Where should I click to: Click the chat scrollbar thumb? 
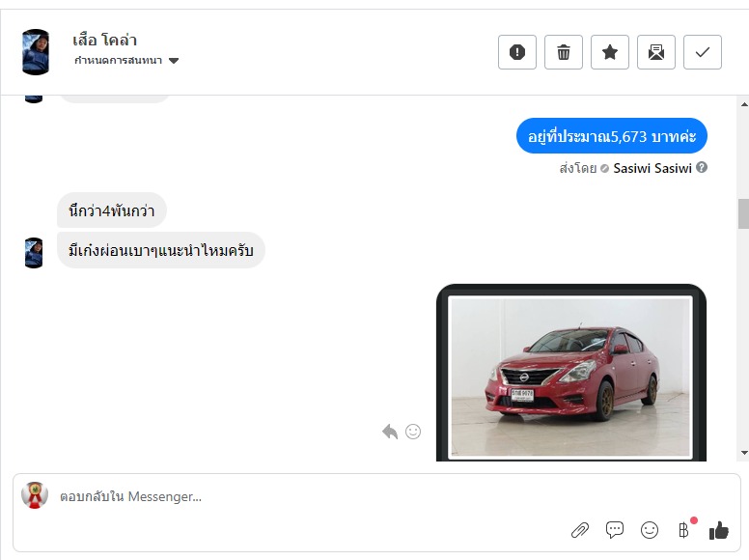click(x=744, y=213)
